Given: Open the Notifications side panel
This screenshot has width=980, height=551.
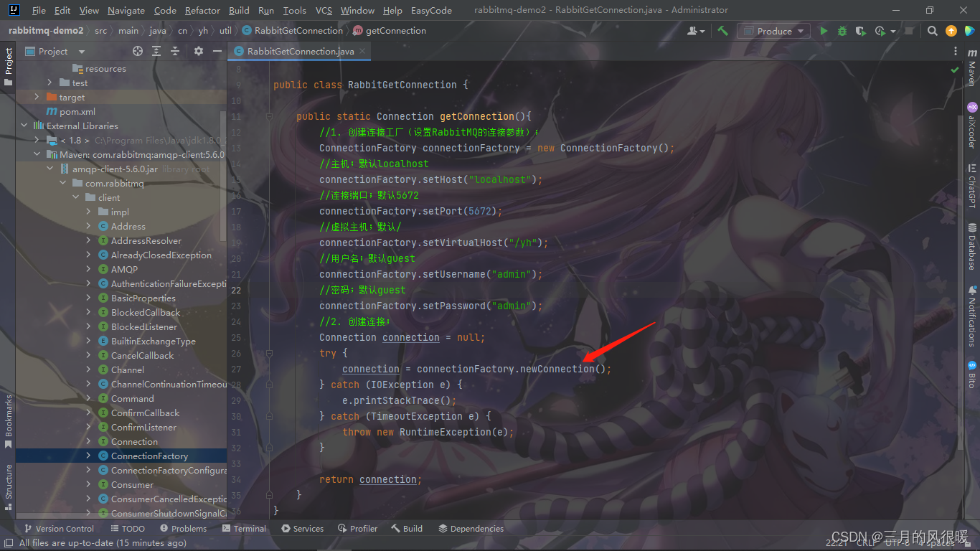Looking at the screenshot, I should [972, 316].
